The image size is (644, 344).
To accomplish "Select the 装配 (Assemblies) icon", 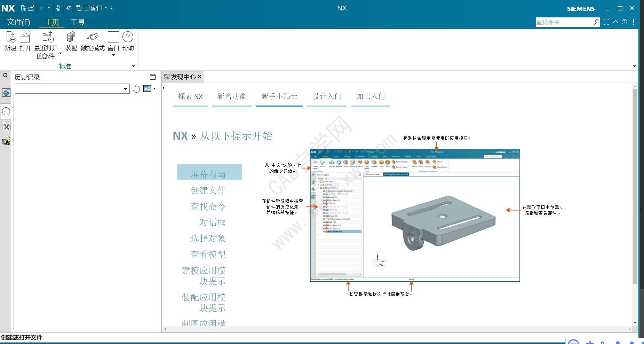I will [71, 39].
